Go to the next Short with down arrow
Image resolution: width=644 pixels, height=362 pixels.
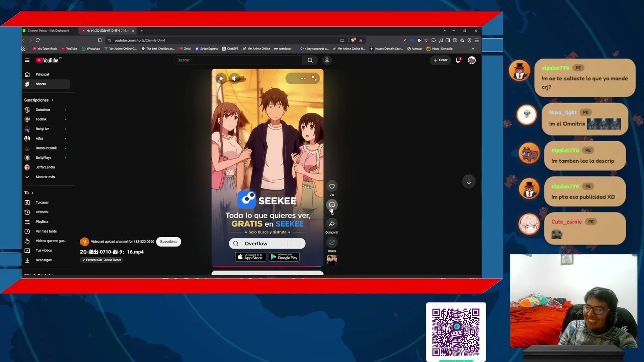pos(469,182)
